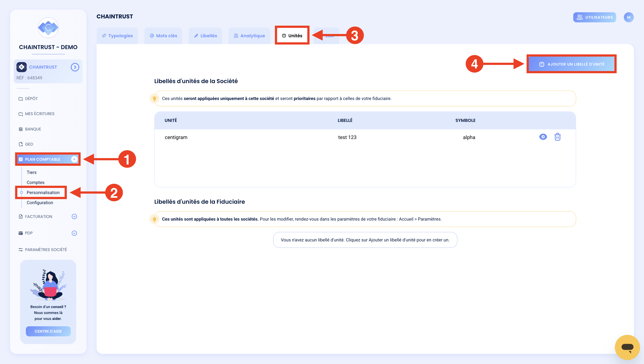Click the circled arrow next to CHAINTRUST company
The height and width of the screenshot is (364, 644).
[75, 67]
